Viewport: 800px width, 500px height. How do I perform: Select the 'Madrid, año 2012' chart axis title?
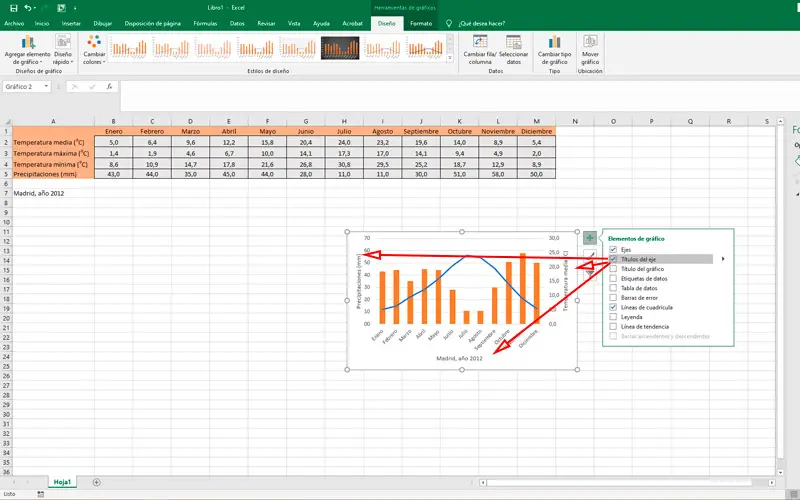coord(459,358)
